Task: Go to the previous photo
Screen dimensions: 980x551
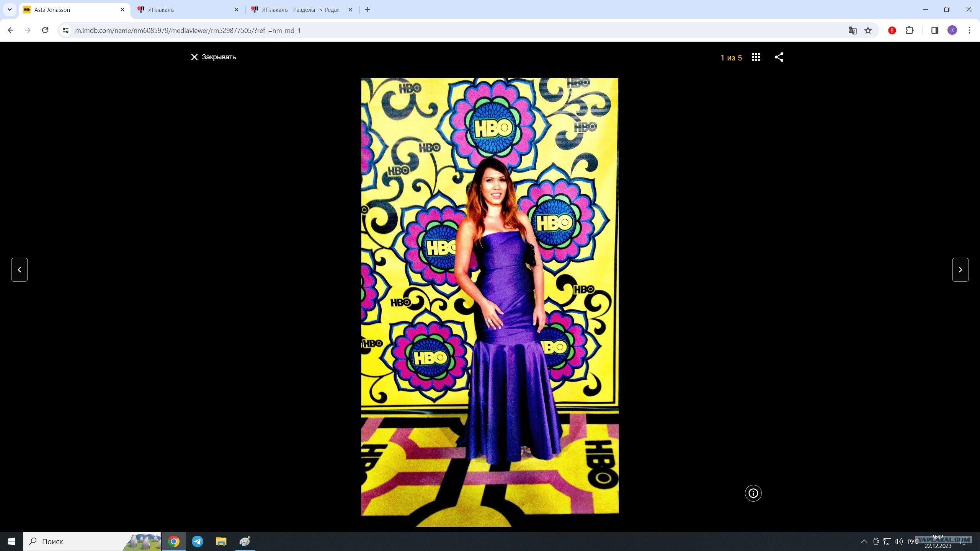Action: [x=20, y=270]
